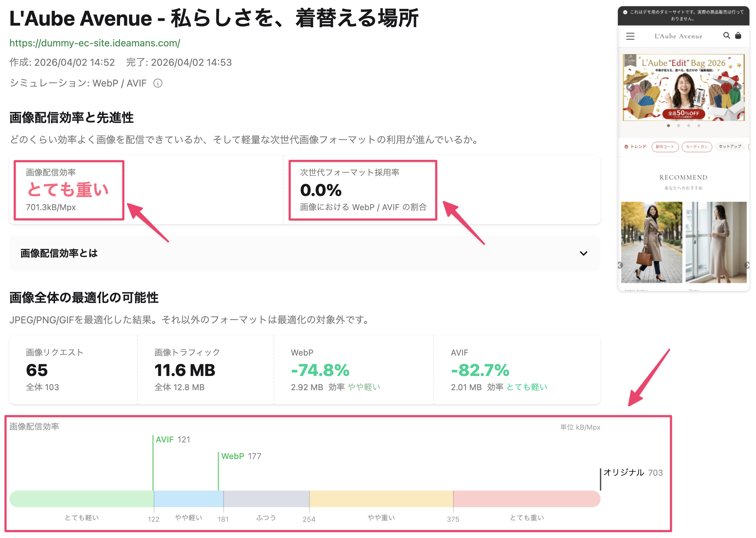
Task: Click the Amber Archive product thumbnail
Action: 651,242
